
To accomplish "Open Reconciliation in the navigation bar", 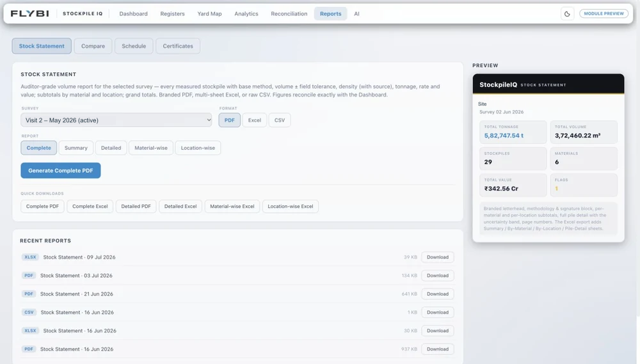I will (x=289, y=13).
